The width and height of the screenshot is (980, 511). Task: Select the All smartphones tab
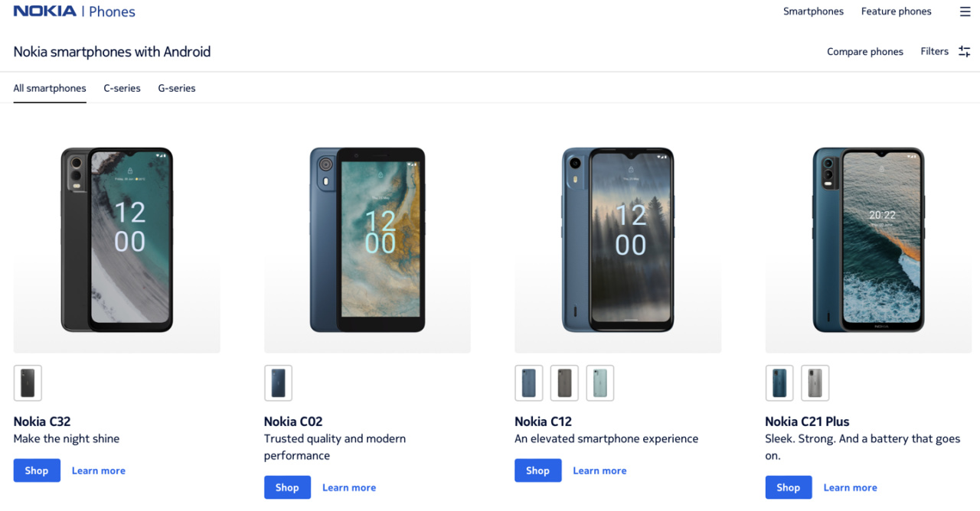pyautogui.click(x=50, y=88)
